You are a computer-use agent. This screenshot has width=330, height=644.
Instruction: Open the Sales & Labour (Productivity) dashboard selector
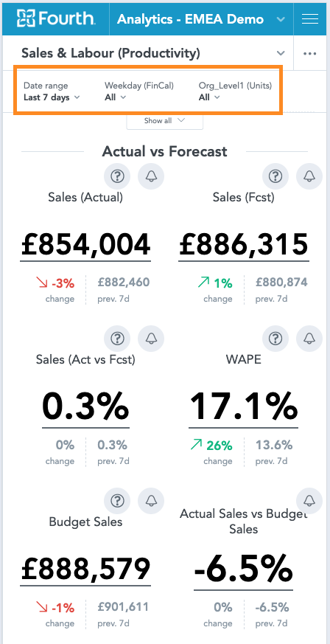coord(153,53)
